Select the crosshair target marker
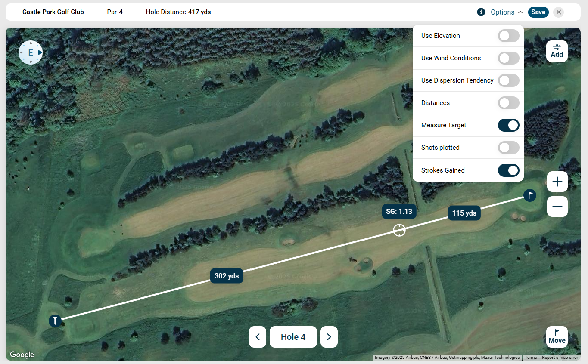588x364 pixels. 399,230
